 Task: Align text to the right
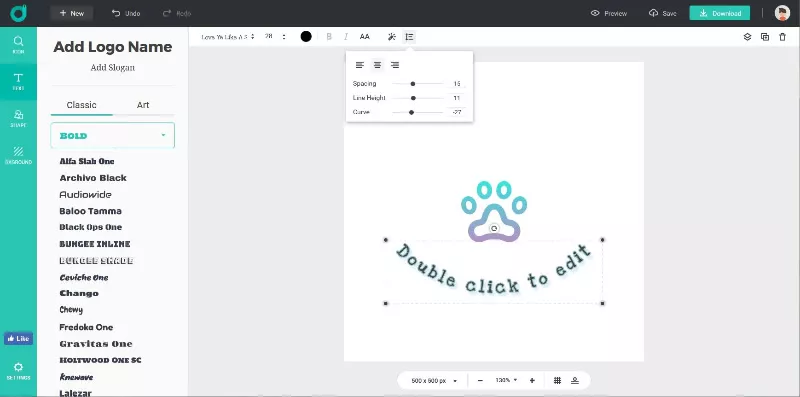click(395, 65)
